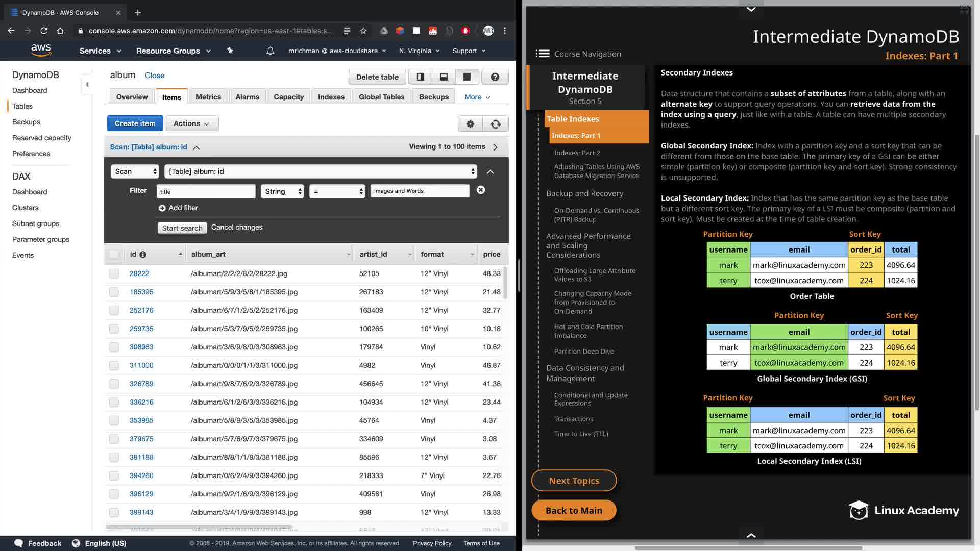Refresh the items list
The height and width of the screenshot is (551, 980).
click(x=495, y=124)
